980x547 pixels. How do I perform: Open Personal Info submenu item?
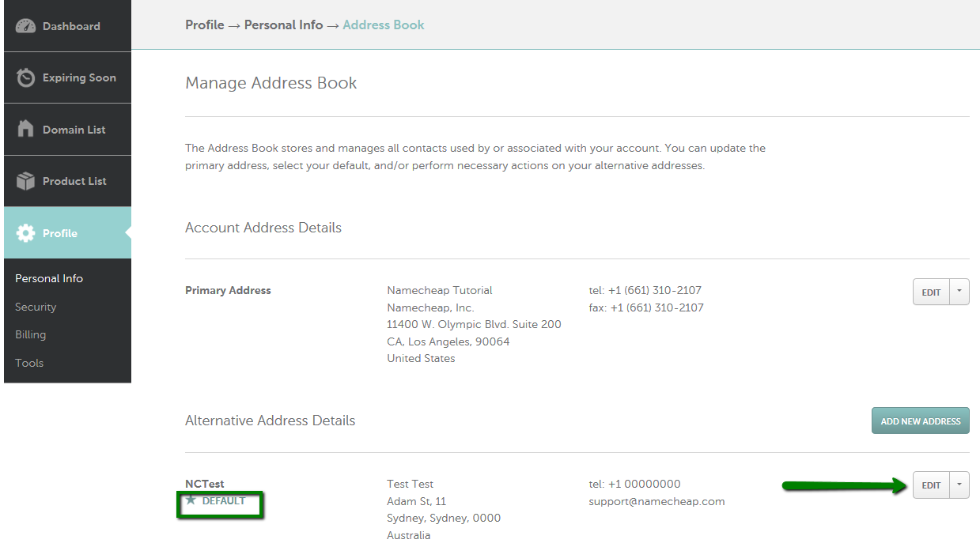pos(49,278)
